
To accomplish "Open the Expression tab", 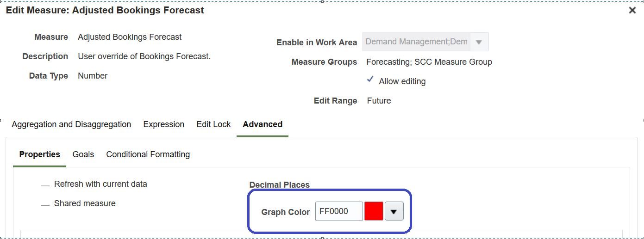I will tap(164, 124).
